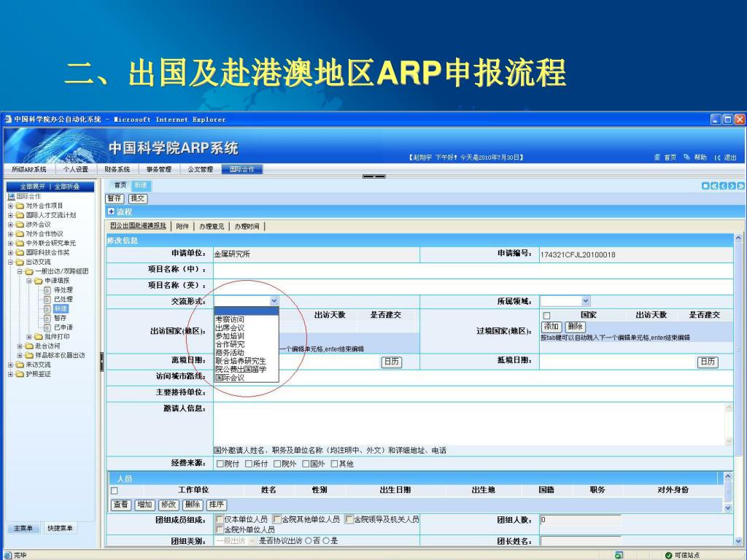Click the exit arrow icon beside 退出
The image size is (747, 560).
[x=717, y=157]
